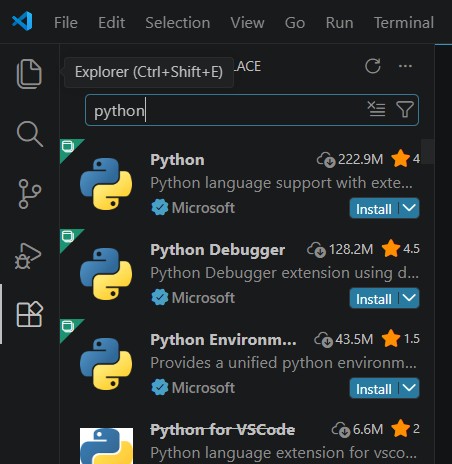Open the Terminal menu
The width and height of the screenshot is (452, 464).
coord(404,23)
